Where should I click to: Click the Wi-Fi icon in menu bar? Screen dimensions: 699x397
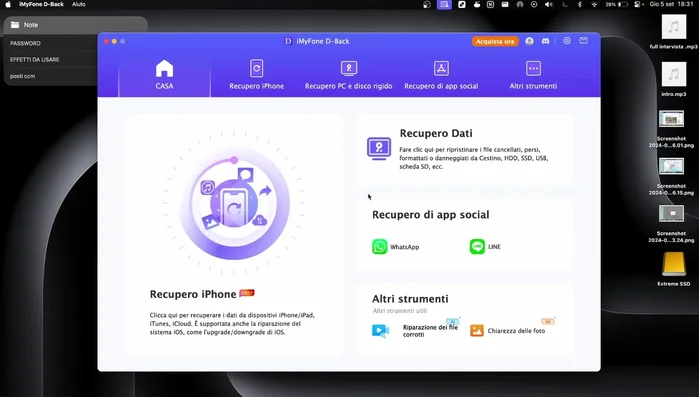click(594, 4)
